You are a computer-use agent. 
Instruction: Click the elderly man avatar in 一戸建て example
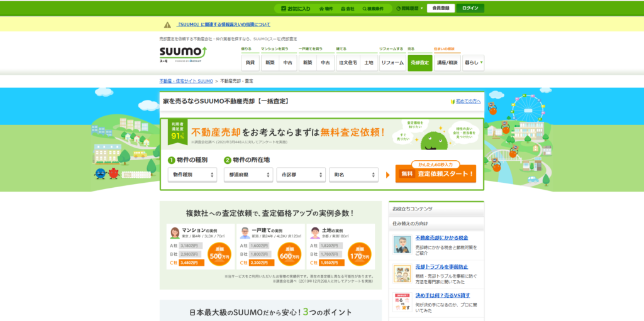click(x=245, y=233)
